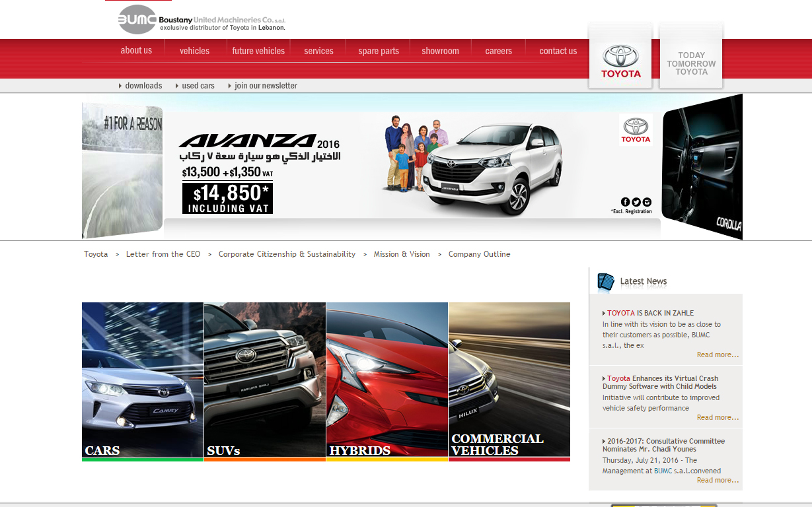Open the Today Tomorrow Toyota tile
Image resolution: width=812 pixels, height=507 pixels.
click(691, 55)
